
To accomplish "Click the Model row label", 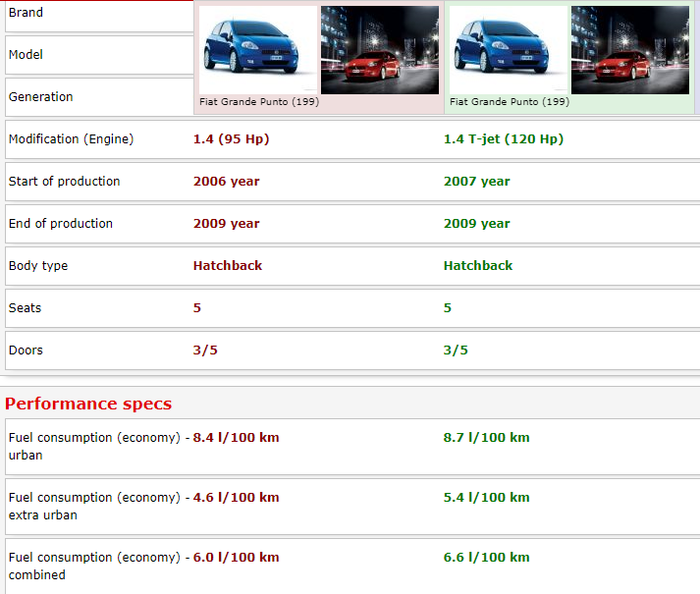I will 26,54.
